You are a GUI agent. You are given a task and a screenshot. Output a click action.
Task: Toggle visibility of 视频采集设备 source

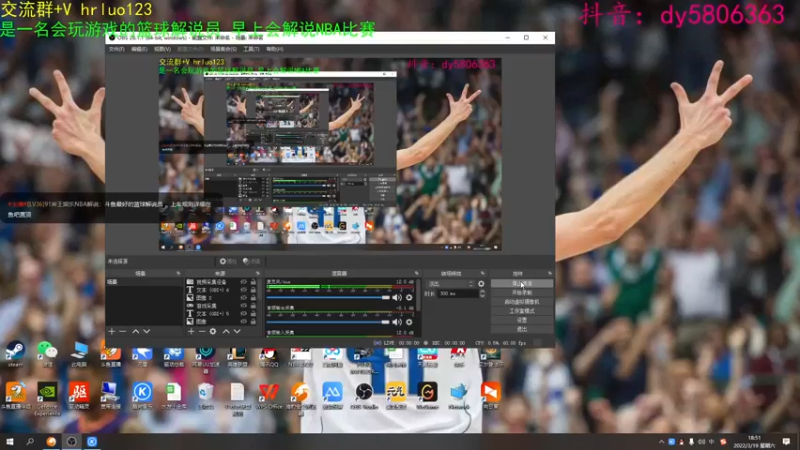coord(244,282)
